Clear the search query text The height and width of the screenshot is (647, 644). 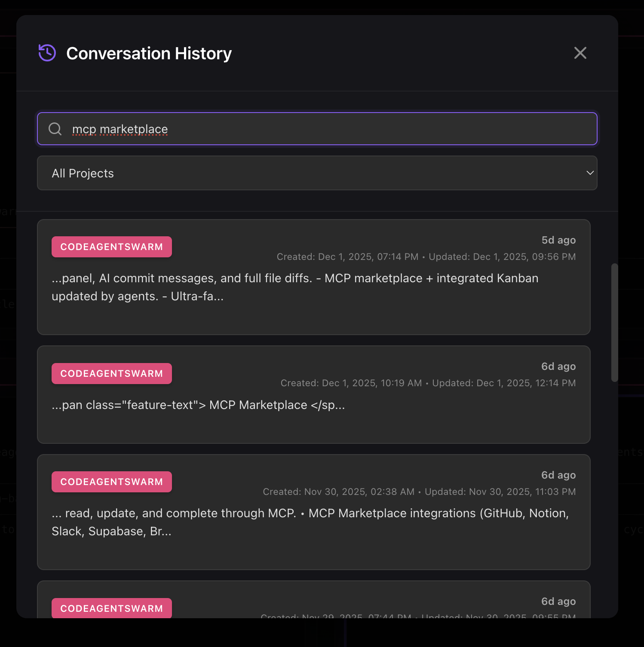pyautogui.click(x=120, y=128)
